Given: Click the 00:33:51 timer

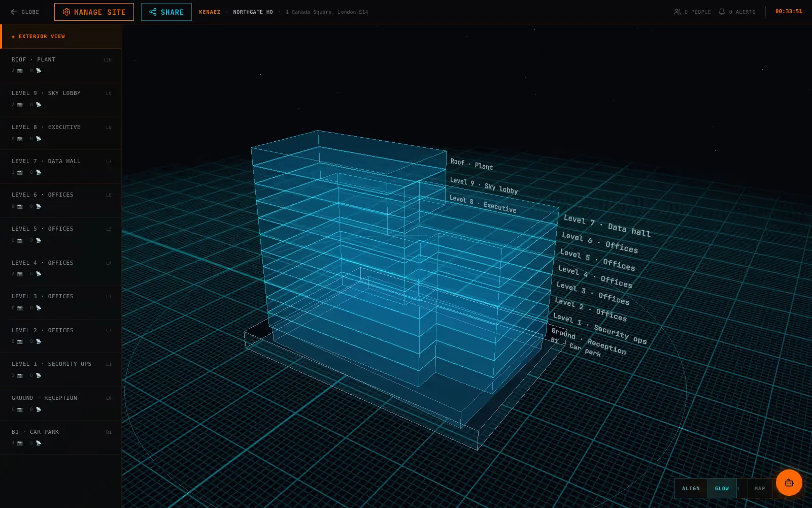Looking at the screenshot, I should [789, 11].
